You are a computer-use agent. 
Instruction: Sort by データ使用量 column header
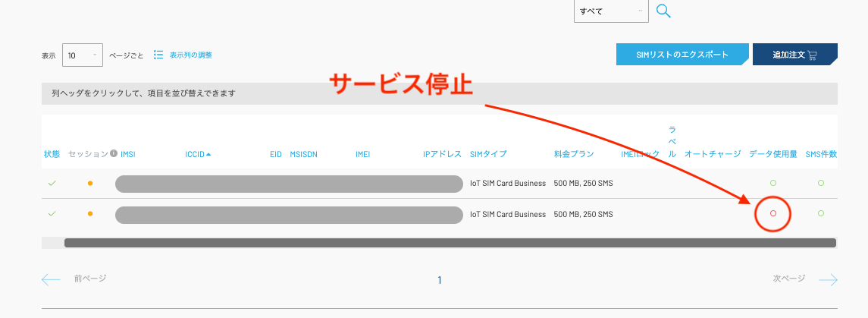click(x=773, y=154)
